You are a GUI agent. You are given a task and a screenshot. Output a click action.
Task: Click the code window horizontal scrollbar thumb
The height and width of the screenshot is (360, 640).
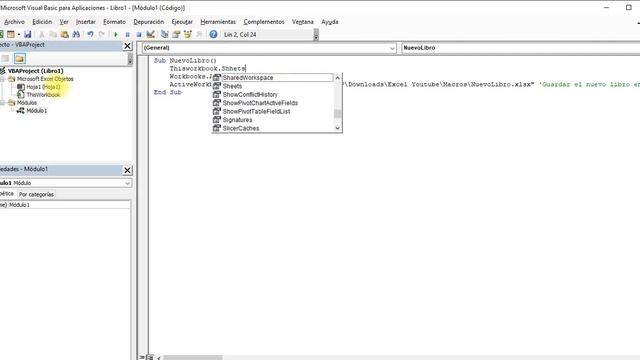[x=193, y=358]
